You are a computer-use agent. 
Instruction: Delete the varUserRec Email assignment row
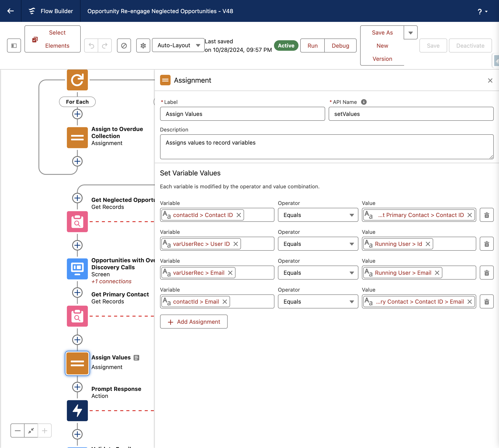coord(487,273)
